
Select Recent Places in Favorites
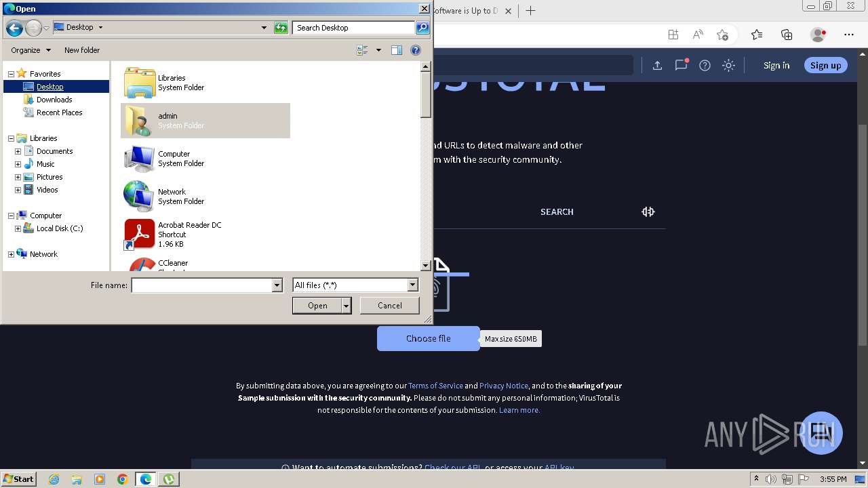[59, 113]
